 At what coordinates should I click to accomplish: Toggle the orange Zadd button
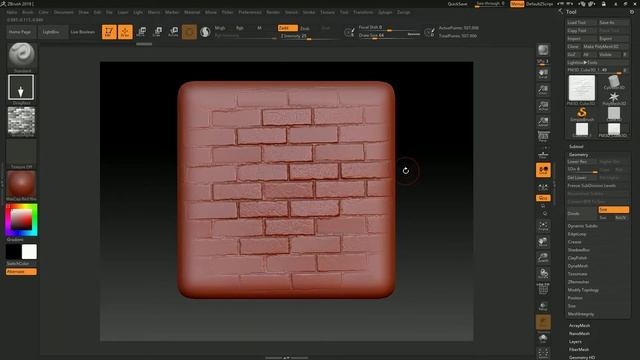[x=287, y=28]
